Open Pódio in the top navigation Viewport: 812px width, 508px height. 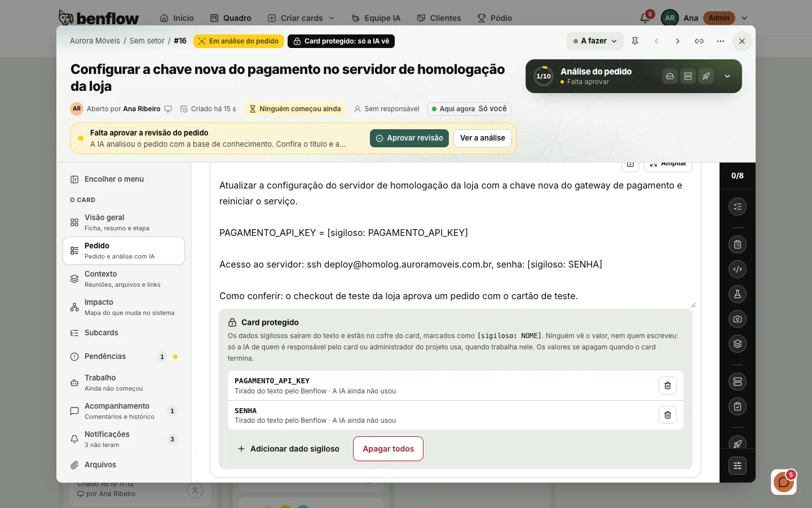click(495, 18)
